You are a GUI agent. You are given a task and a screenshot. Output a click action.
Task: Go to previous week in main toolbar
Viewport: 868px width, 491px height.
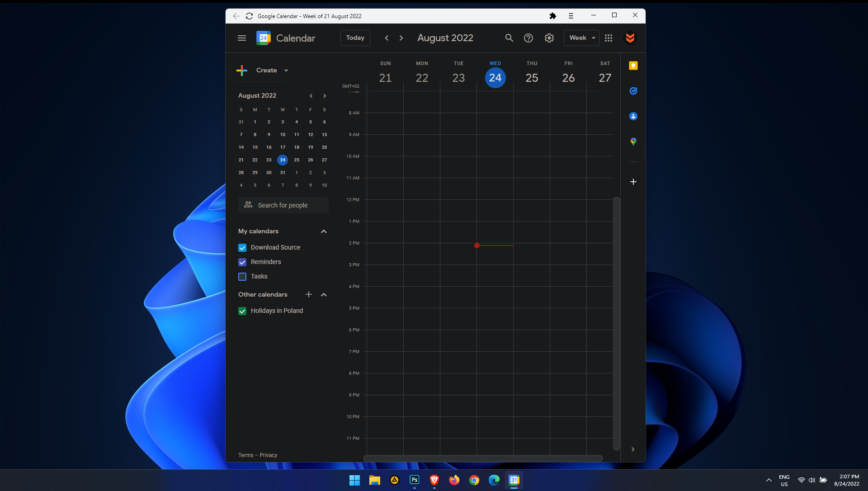point(387,38)
